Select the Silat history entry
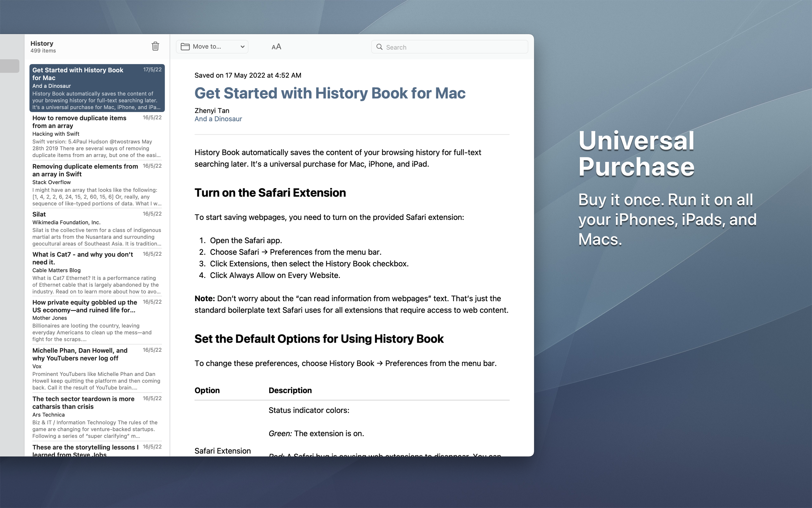Viewport: 812px width, 508px height. point(97,229)
